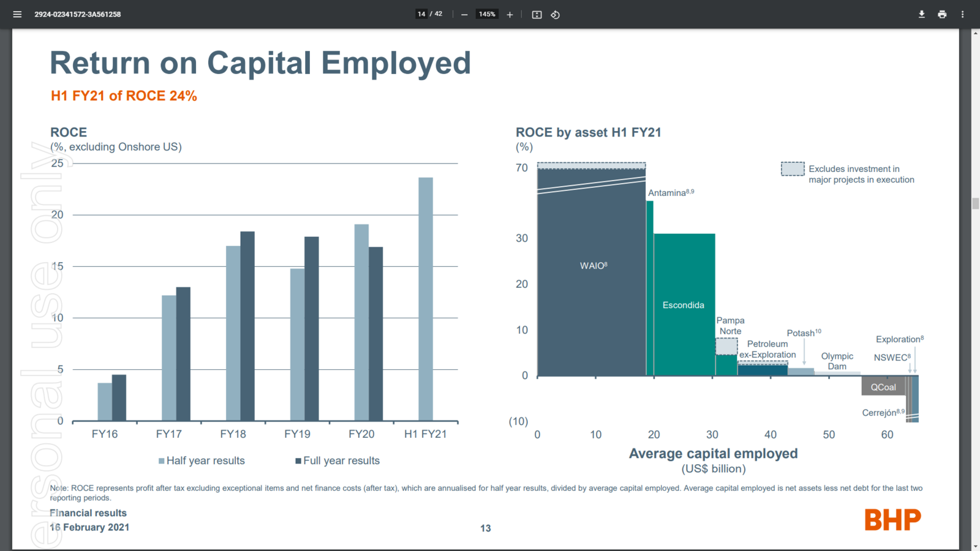Image resolution: width=980 pixels, height=551 pixels.
Task: Click the scrollbar down arrow
Action: click(975, 546)
